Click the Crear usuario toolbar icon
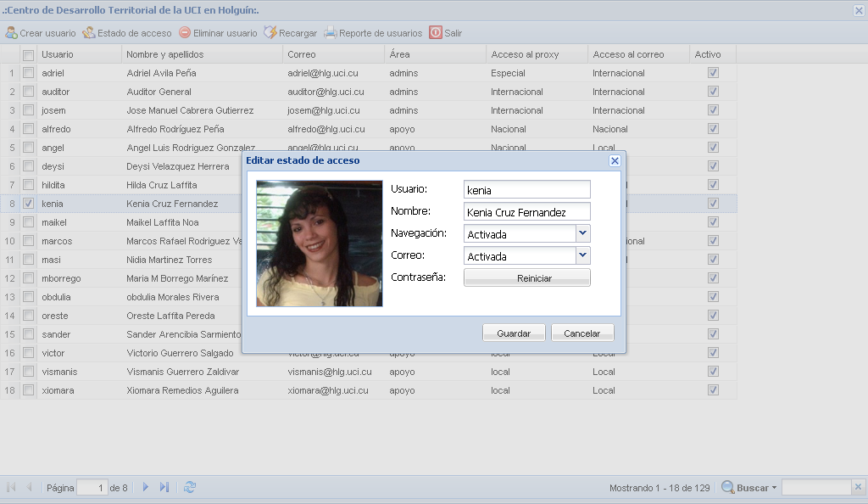Image resolution: width=868 pixels, height=504 pixels. [11, 33]
